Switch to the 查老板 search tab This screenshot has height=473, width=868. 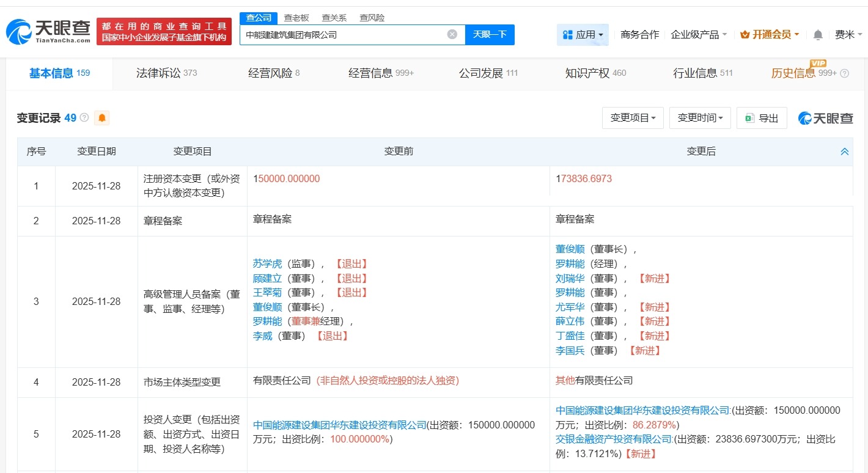point(296,18)
